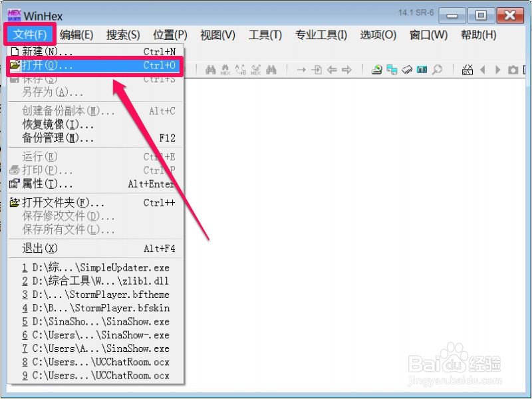This screenshot has height=399, width=532.
Task: Minimize the WinHex window
Action: 452,15
